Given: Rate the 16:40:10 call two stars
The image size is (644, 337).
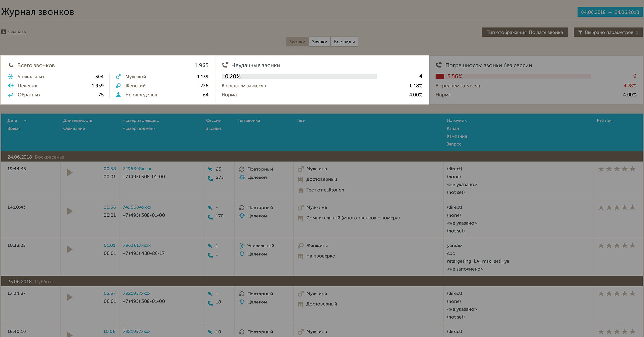Looking at the screenshot, I should (x=609, y=332).
